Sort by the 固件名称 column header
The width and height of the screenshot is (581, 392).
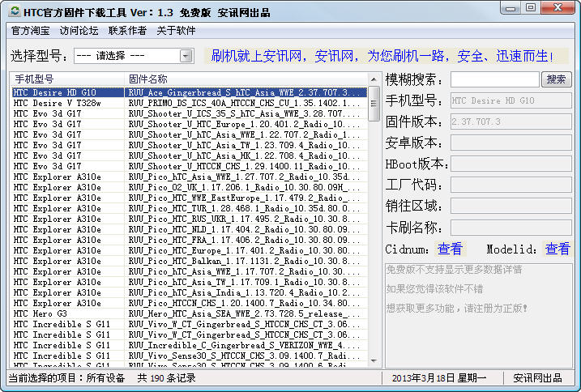246,79
